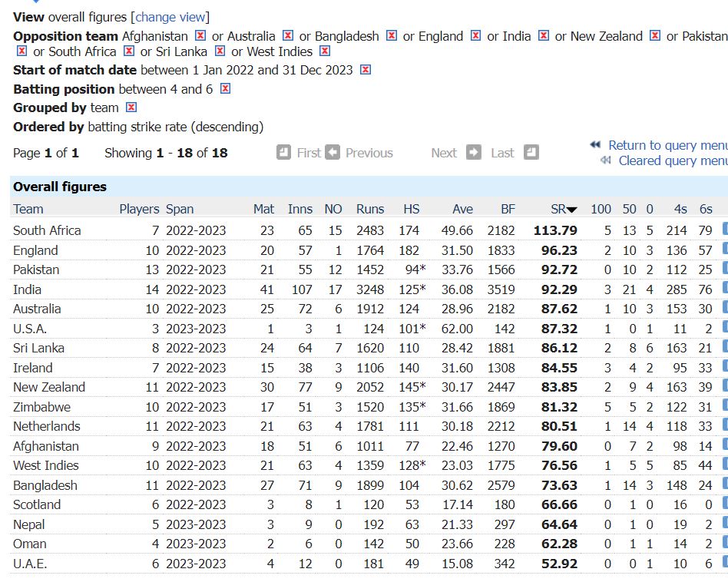Click the Overall figures table heading
Viewport: 728px width, 582px height.
[60, 187]
